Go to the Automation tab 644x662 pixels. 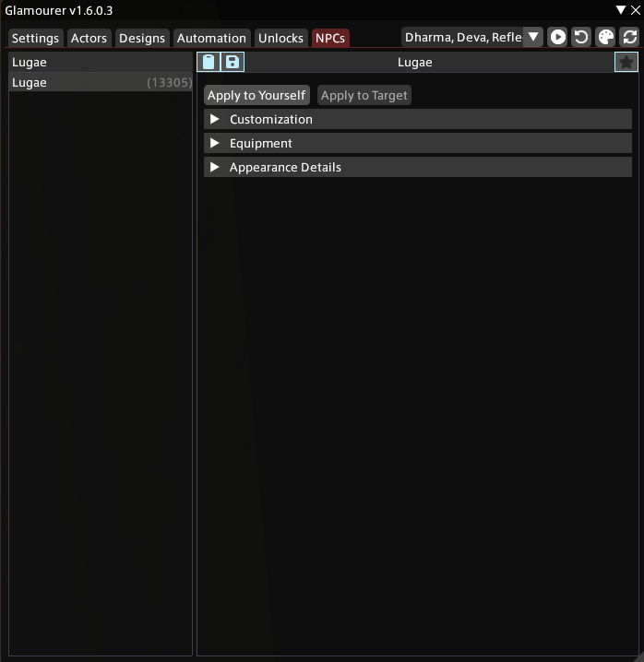(x=211, y=38)
